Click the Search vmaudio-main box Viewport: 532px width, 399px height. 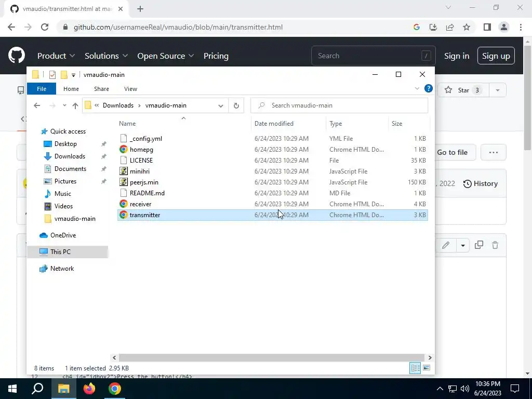pos(339,105)
